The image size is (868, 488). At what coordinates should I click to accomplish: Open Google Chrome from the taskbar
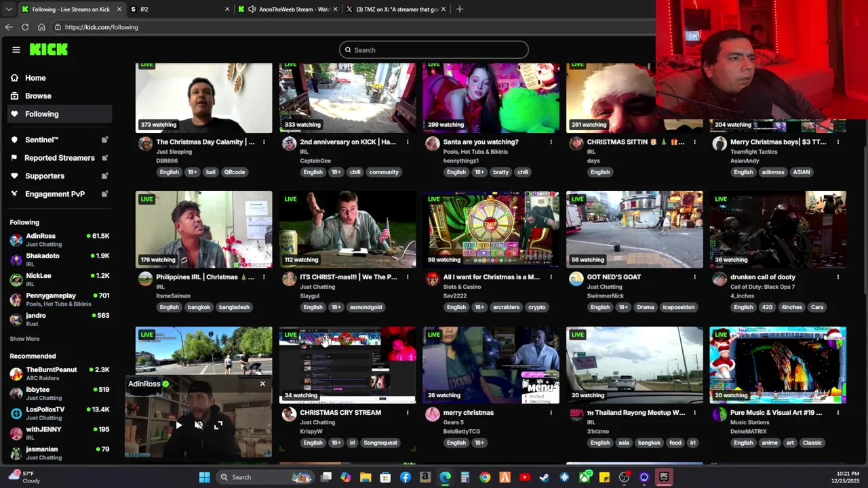pos(485,477)
